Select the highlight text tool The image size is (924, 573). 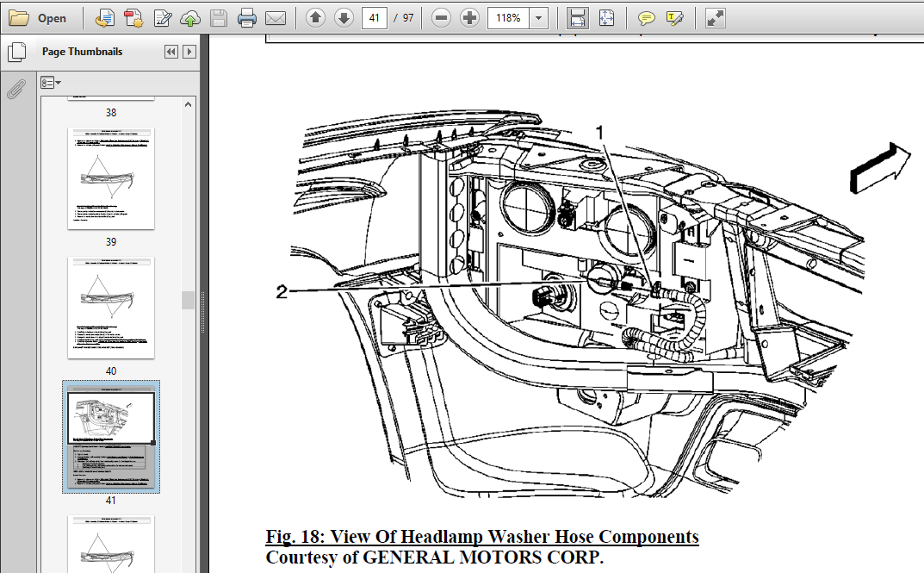tap(675, 18)
